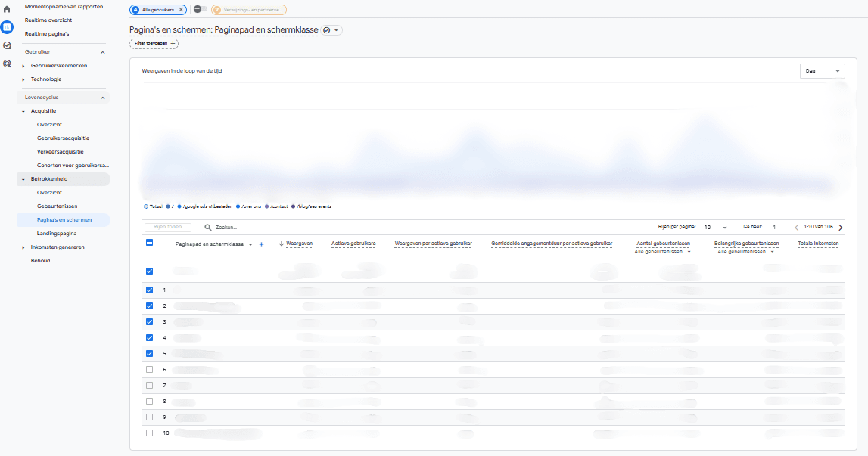Click the search magnifier icon in table
868x456 pixels.
(x=208, y=228)
